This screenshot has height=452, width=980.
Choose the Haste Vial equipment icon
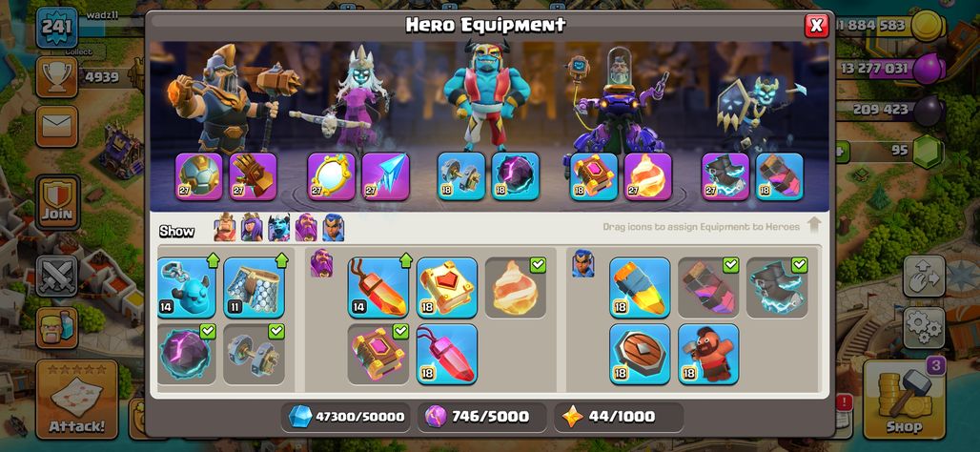[708, 287]
